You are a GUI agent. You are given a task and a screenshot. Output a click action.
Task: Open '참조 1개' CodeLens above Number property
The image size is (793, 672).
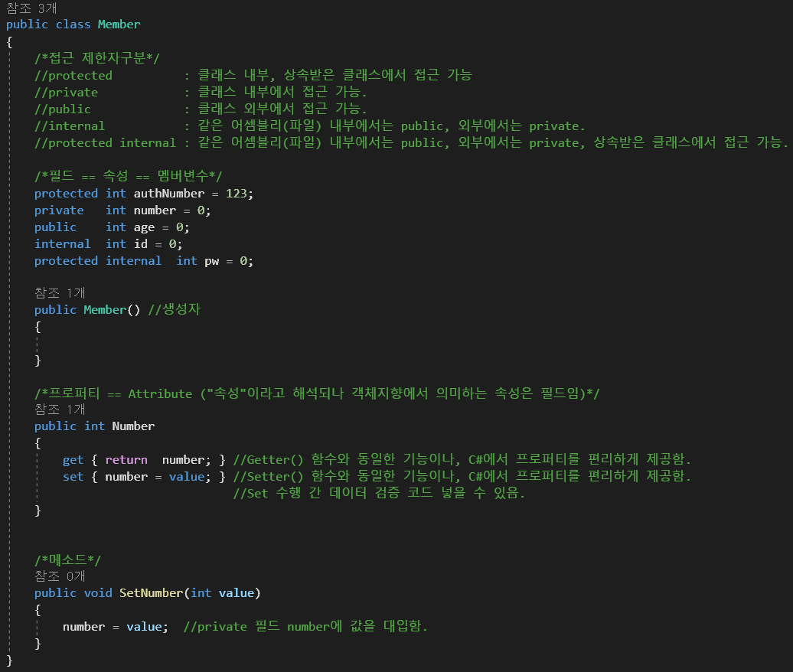(x=60, y=409)
